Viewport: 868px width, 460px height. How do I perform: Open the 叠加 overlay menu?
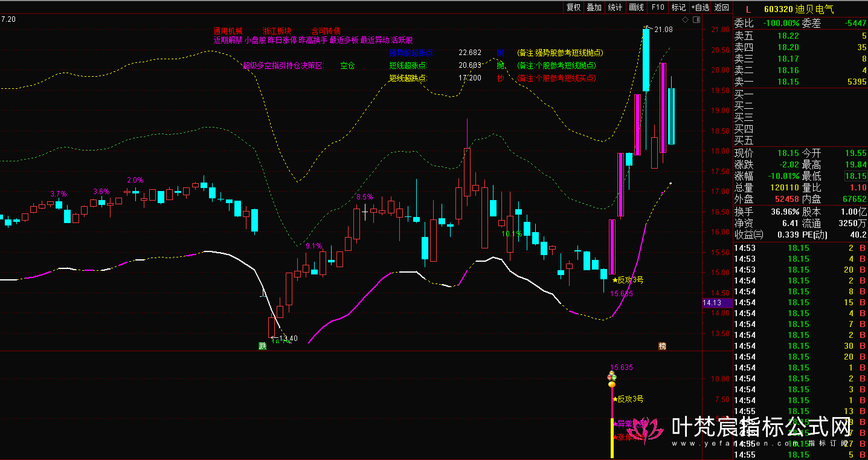[594, 7]
